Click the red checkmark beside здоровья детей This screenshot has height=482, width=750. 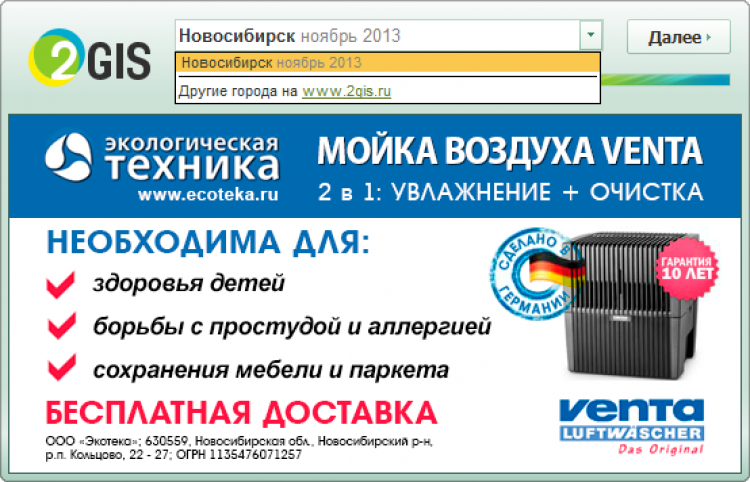pos(61,285)
